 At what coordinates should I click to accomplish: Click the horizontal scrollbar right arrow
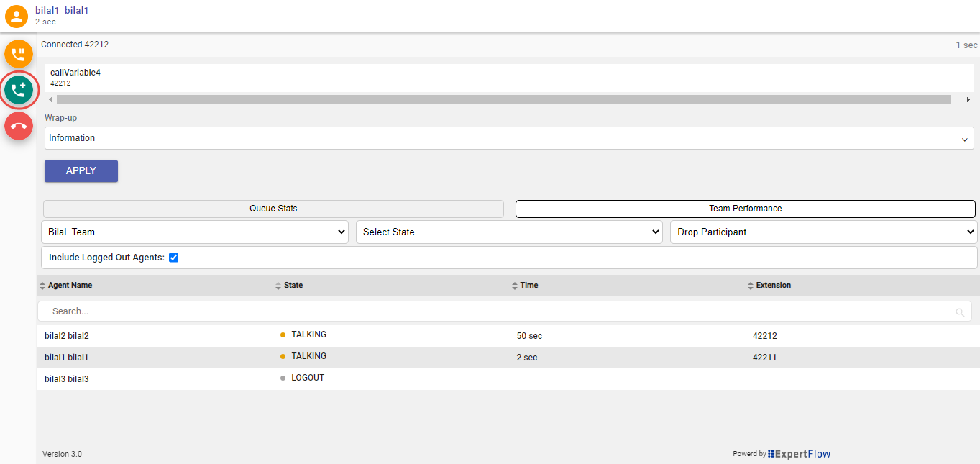[x=968, y=100]
